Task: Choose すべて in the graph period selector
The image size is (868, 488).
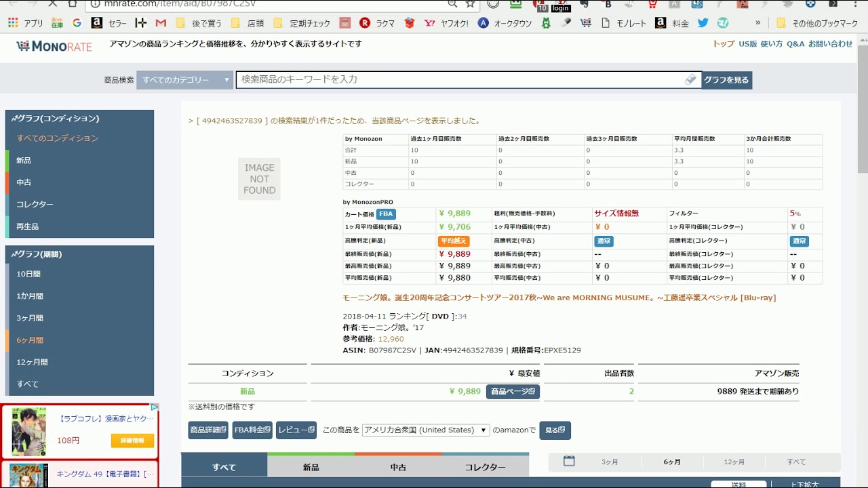Action: tap(796, 462)
